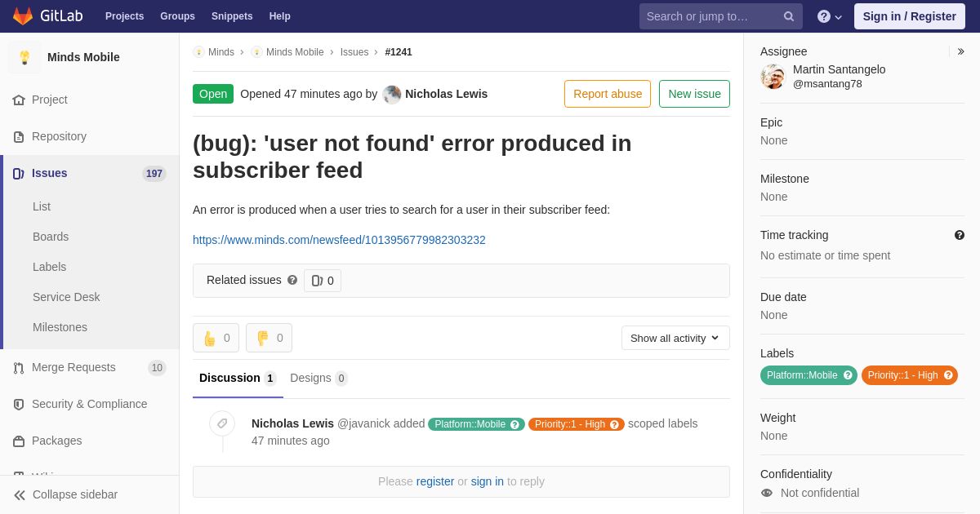The height and width of the screenshot is (514, 980).
Task: Click the Issues breadcrumb link
Action: pos(354,52)
